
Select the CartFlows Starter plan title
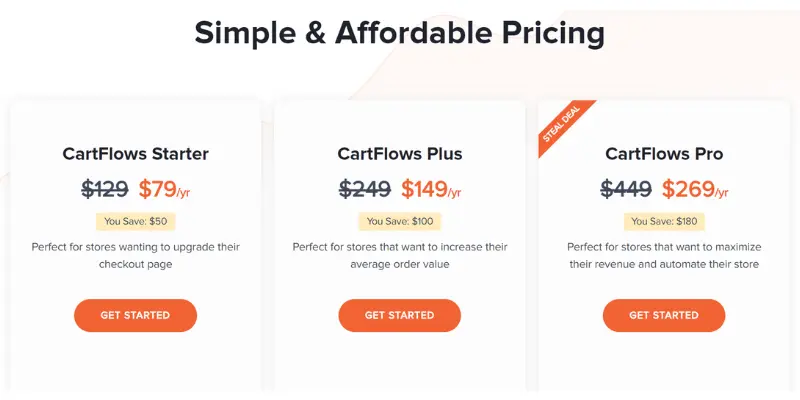point(135,154)
